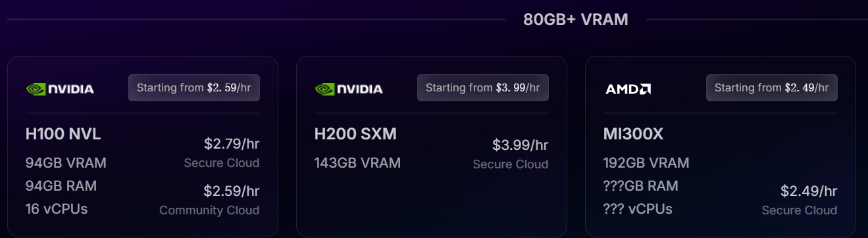Viewport: 868px width, 238px height.
Task: Click the 143GB VRAM spec text
Action: click(x=357, y=162)
